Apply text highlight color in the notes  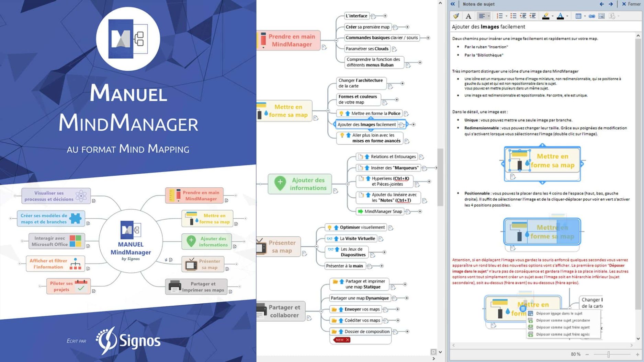546,15
